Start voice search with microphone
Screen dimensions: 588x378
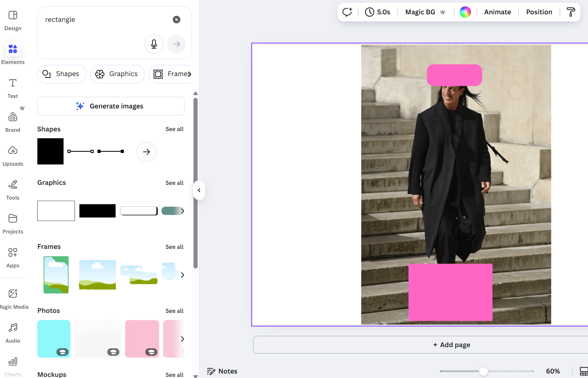154,44
